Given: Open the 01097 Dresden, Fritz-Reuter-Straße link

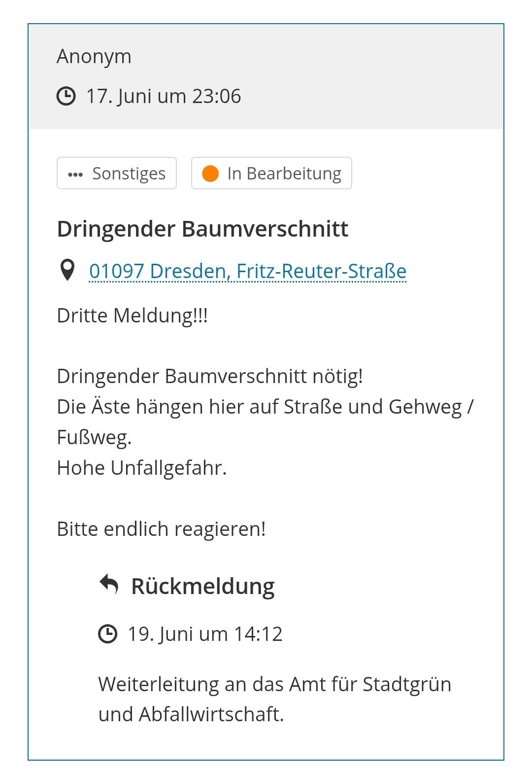Looking at the screenshot, I should [x=248, y=271].
